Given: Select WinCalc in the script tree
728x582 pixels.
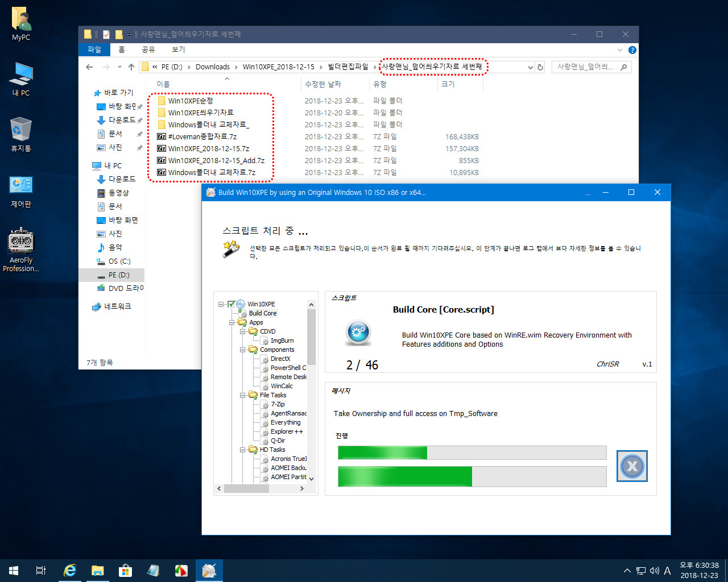Looking at the screenshot, I should pos(282,386).
